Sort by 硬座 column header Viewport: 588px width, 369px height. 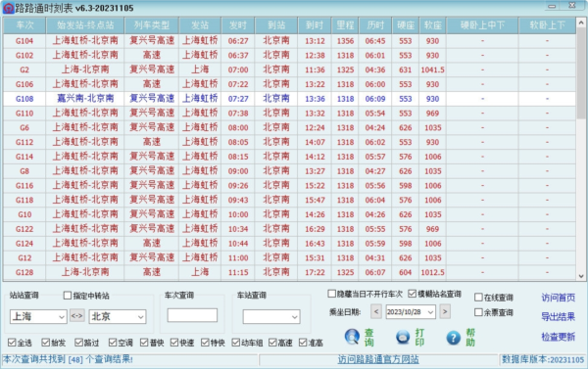406,25
